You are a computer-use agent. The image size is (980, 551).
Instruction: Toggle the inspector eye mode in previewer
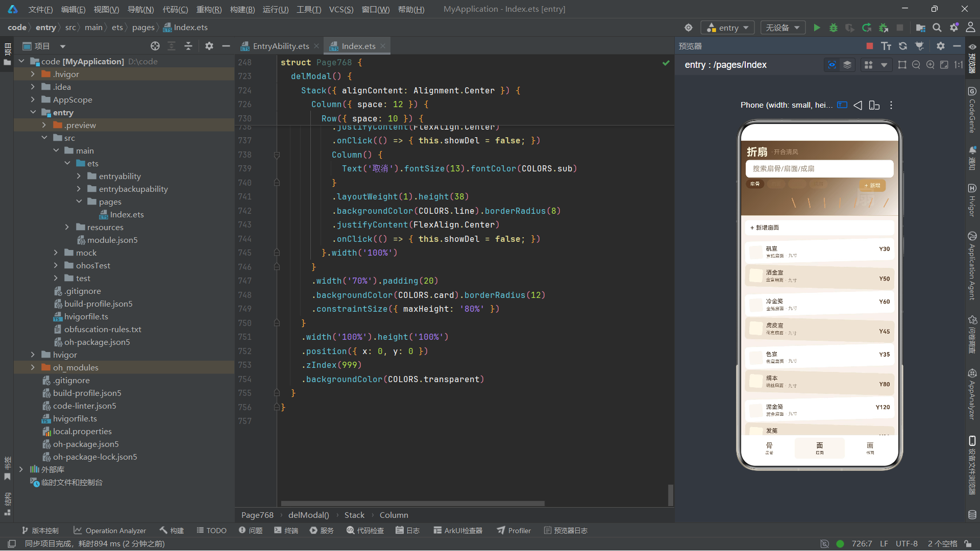point(832,65)
